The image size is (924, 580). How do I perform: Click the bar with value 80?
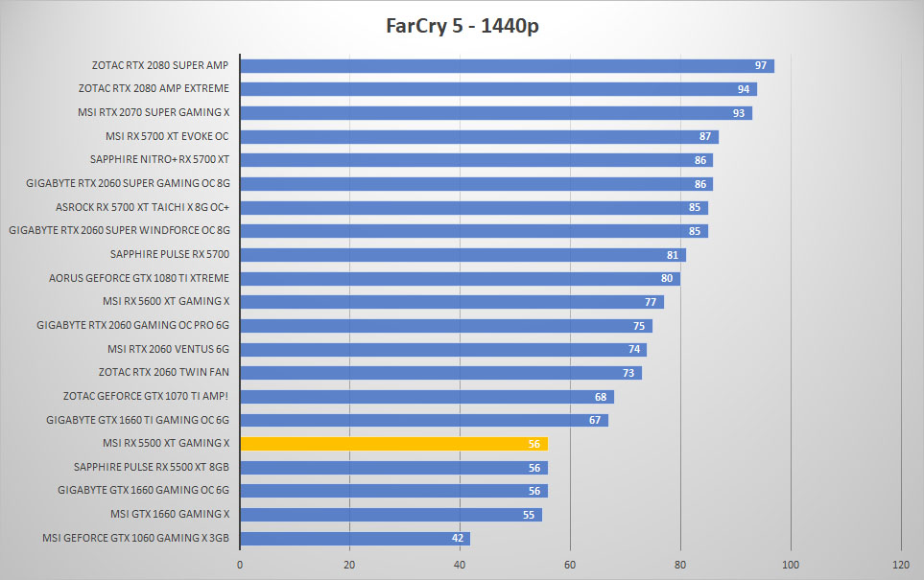[461, 279]
